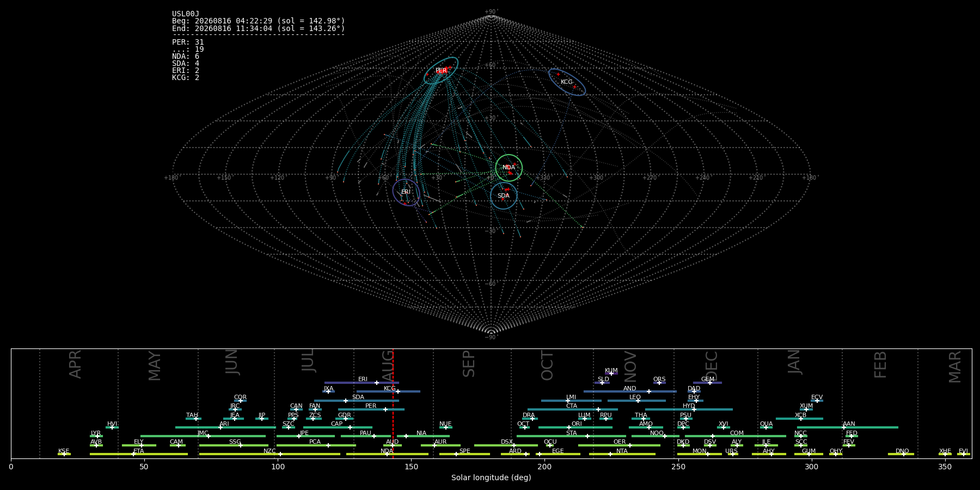
Task: Click the +60 latitude label on the sky map
Action: (x=491, y=65)
